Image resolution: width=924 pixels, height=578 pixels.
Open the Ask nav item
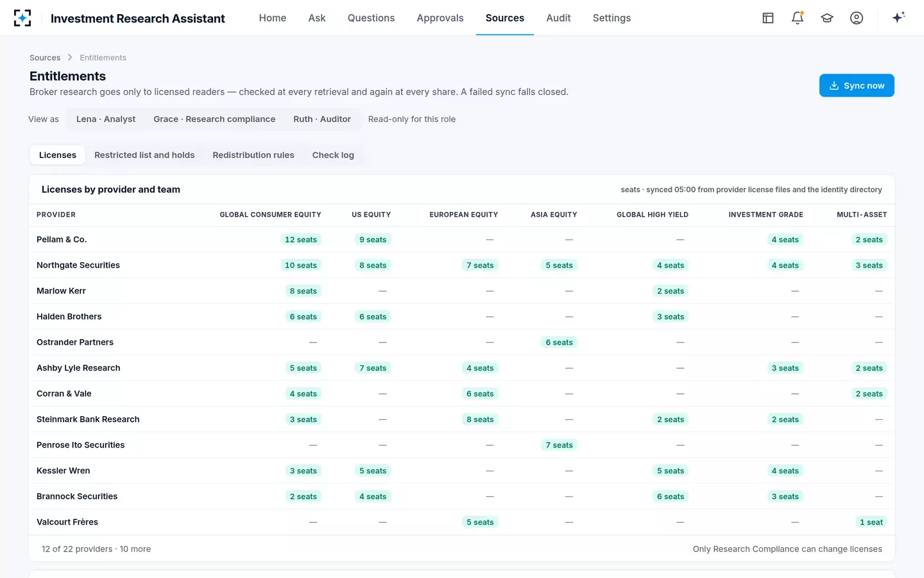click(317, 18)
